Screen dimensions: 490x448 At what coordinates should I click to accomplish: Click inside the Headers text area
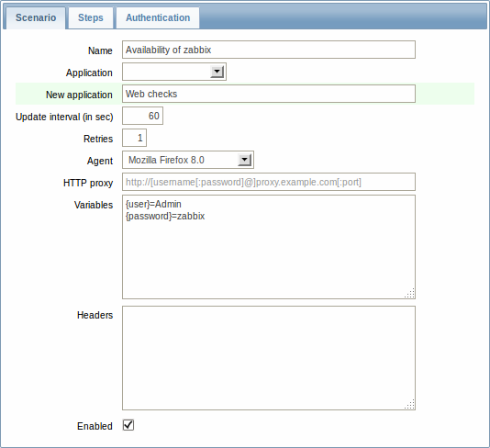[269, 358]
